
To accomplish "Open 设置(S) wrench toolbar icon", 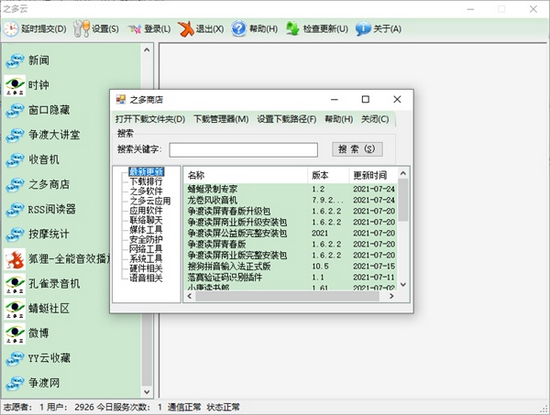I will tap(81, 29).
